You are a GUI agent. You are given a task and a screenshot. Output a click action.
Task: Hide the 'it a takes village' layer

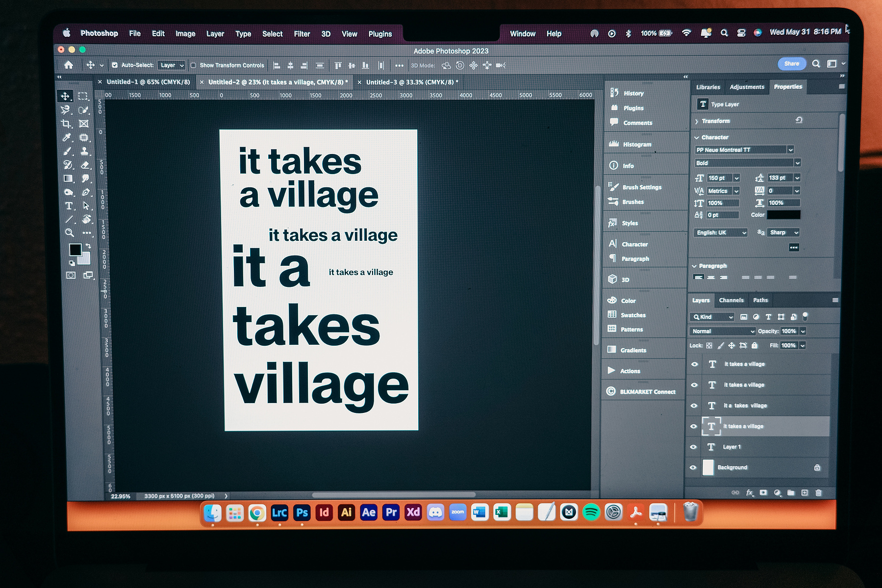[694, 406]
